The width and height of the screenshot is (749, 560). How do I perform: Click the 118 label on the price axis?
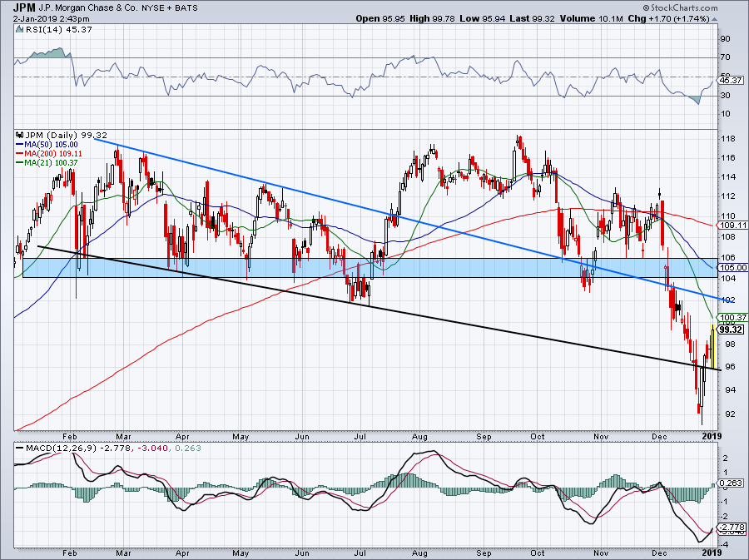click(727, 139)
